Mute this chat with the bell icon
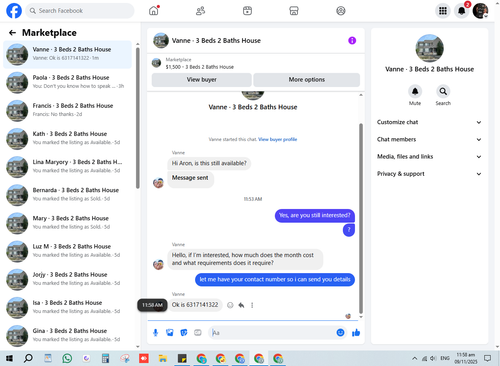The height and width of the screenshot is (366, 500). 415,91
